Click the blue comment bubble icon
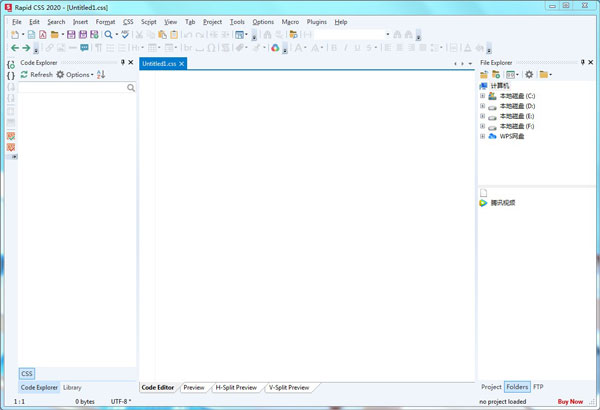Image resolution: width=600 pixels, height=410 pixels. pos(84,48)
